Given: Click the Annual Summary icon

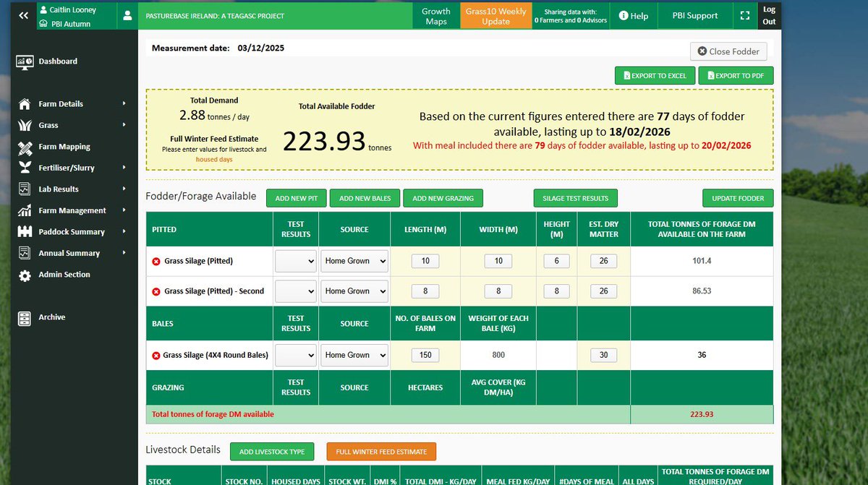Looking at the screenshot, I should [x=25, y=253].
